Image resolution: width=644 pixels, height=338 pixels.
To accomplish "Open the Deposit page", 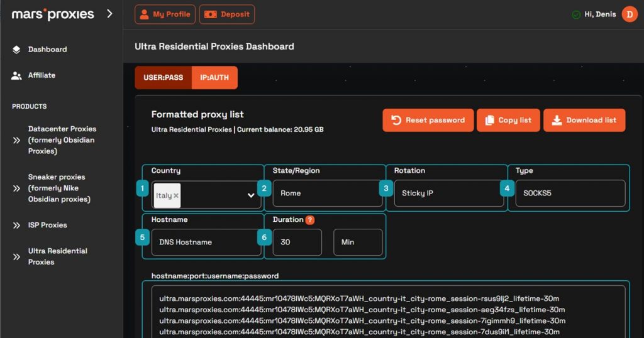I will click(x=227, y=14).
